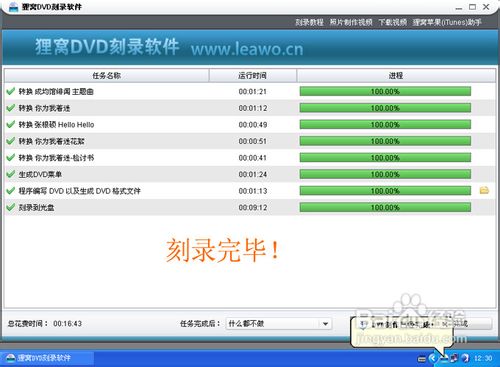This screenshot has width=500, height=367.
Task: Click the two-monitor network icon in the tray
Action: point(454,359)
